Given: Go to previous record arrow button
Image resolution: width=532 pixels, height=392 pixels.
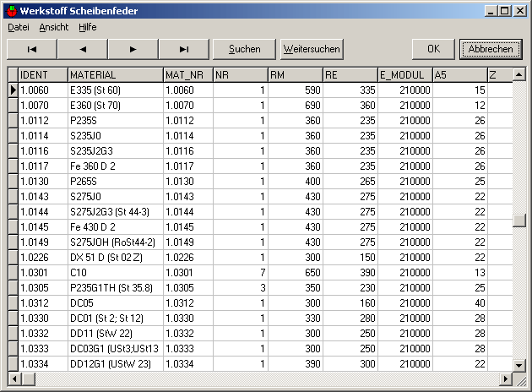Looking at the screenshot, I should [83, 49].
